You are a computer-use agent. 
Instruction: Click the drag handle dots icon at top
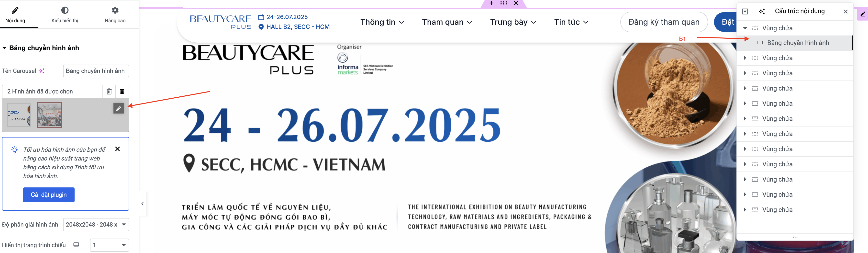coord(503,3)
